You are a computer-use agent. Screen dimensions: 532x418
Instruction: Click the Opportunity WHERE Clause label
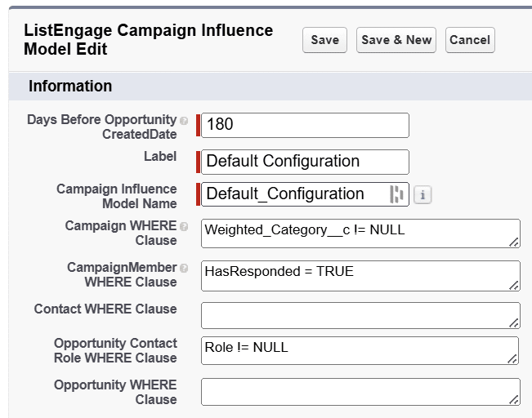tap(115, 392)
